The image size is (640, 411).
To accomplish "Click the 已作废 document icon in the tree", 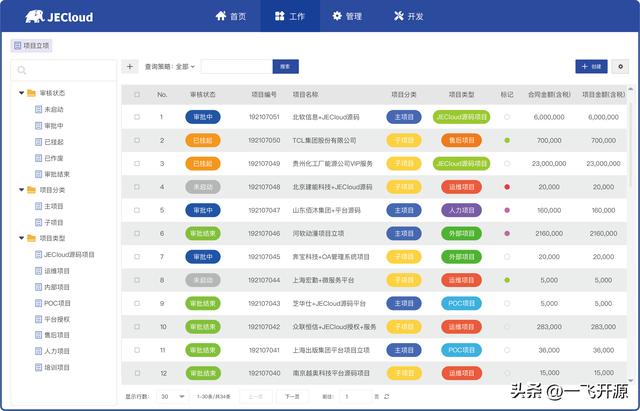I will tap(38, 158).
